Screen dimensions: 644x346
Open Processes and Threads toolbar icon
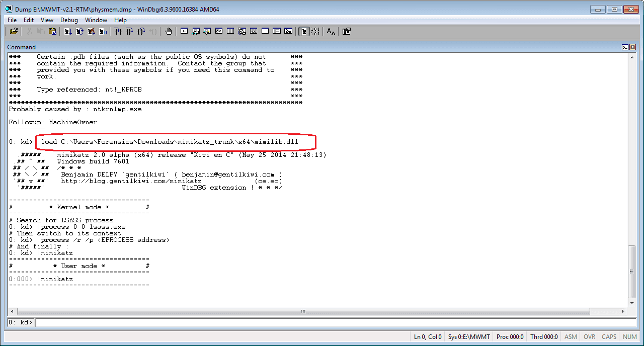[x=277, y=31]
